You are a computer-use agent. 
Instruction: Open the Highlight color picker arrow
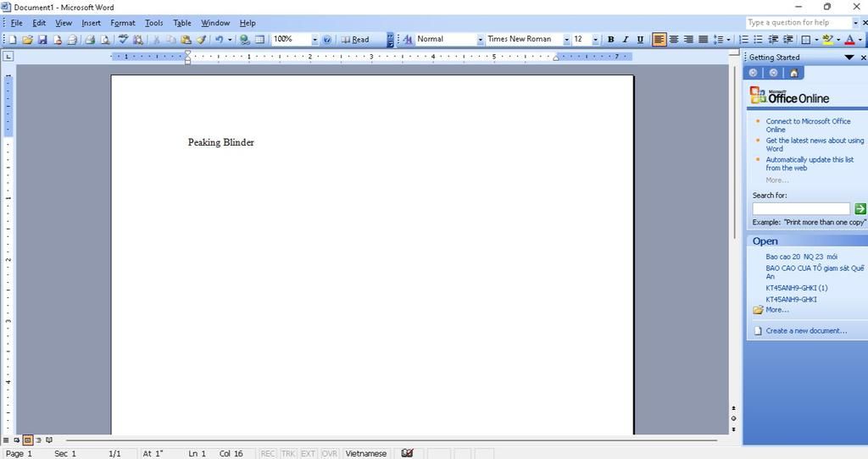click(838, 39)
